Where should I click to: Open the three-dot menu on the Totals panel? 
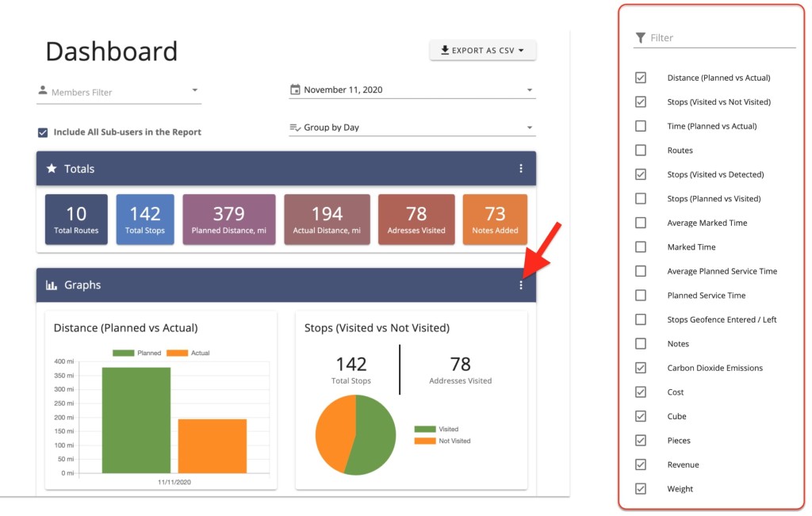click(x=521, y=168)
